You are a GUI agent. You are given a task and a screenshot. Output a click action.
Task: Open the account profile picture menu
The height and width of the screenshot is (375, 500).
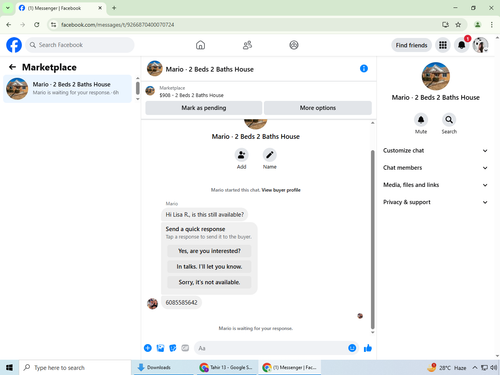480,45
